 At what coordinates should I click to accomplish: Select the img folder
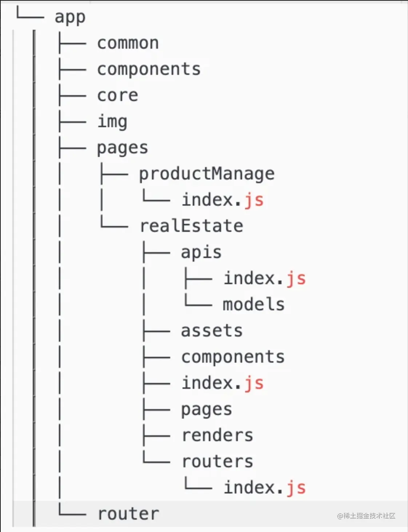pyautogui.click(x=112, y=122)
